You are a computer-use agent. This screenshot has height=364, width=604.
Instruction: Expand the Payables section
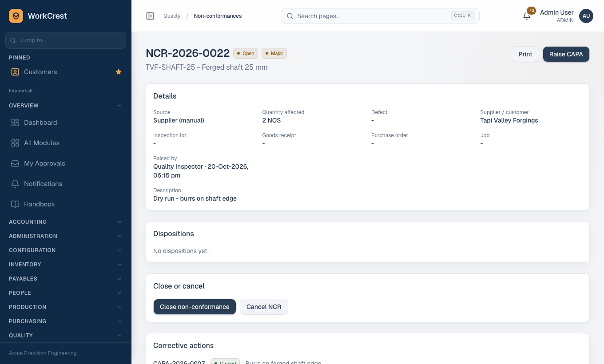coord(66,279)
